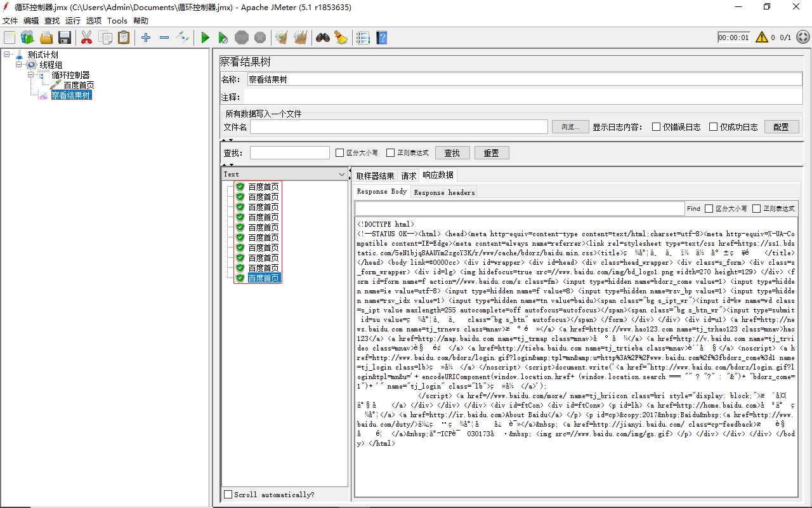Check 区分大小写 next to the 查找 search field
Viewport: 812px width, 508px height.
(x=339, y=152)
